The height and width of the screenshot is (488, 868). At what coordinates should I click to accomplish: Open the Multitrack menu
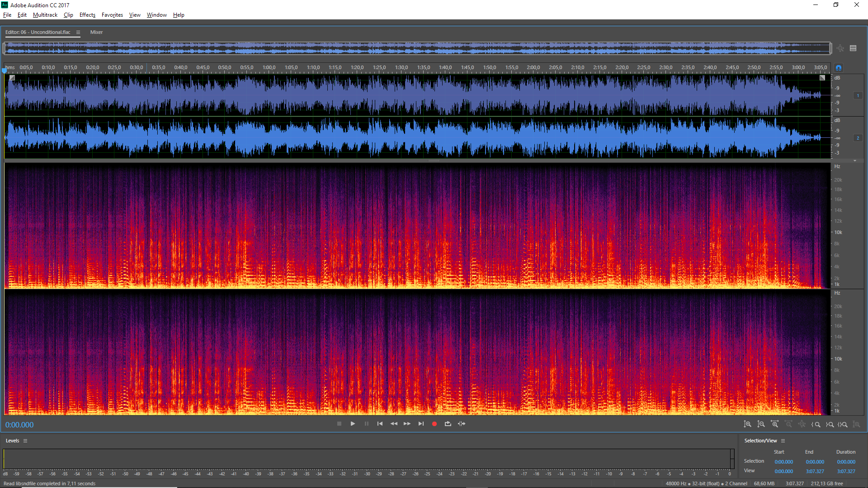pos(45,15)
